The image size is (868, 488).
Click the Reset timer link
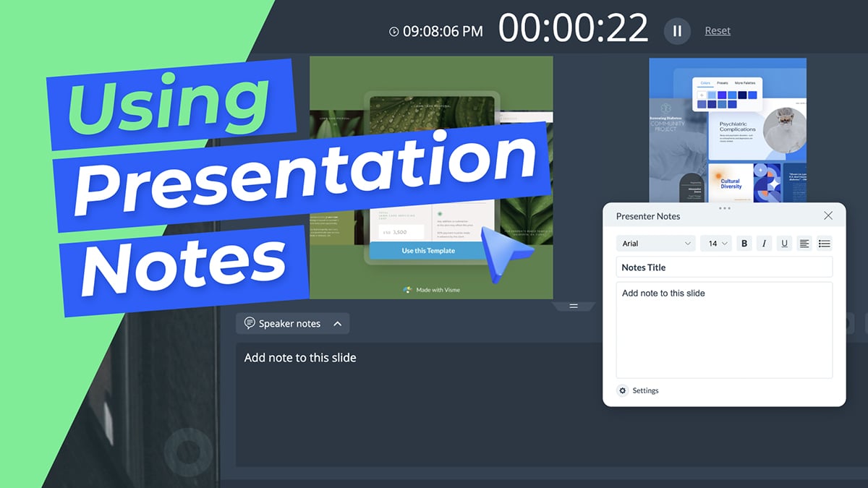[718, 30]
